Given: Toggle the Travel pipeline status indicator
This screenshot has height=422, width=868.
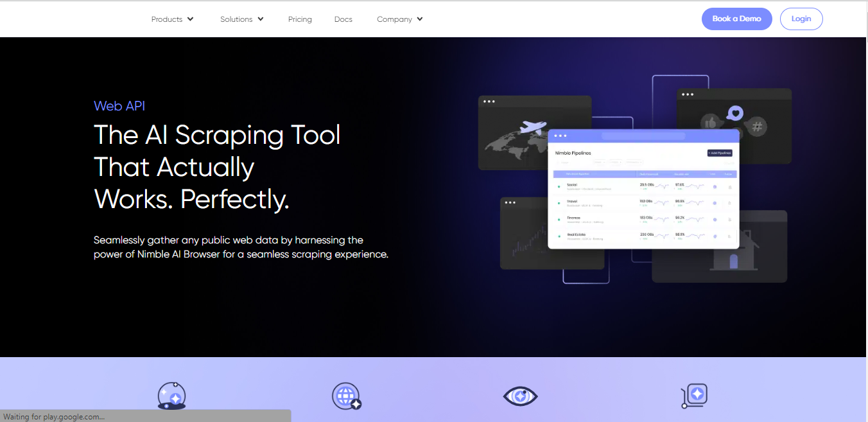Looking at the screenshot, I should click(x=715, y=202).
